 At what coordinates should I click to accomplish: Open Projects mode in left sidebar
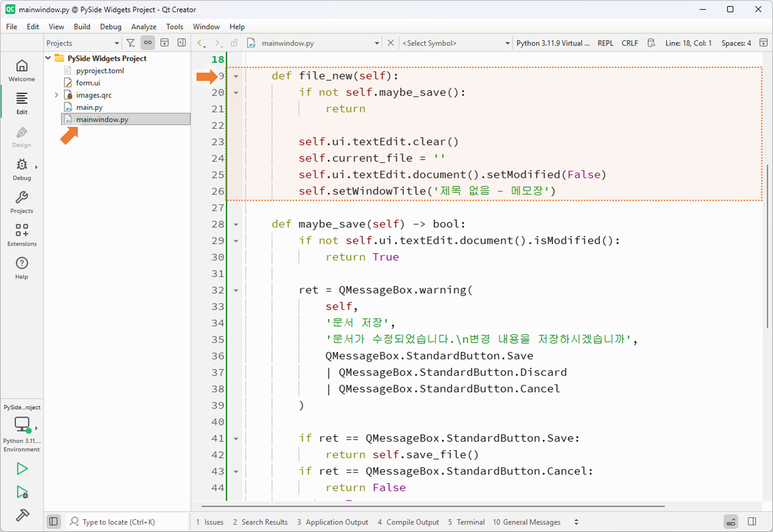22,202
